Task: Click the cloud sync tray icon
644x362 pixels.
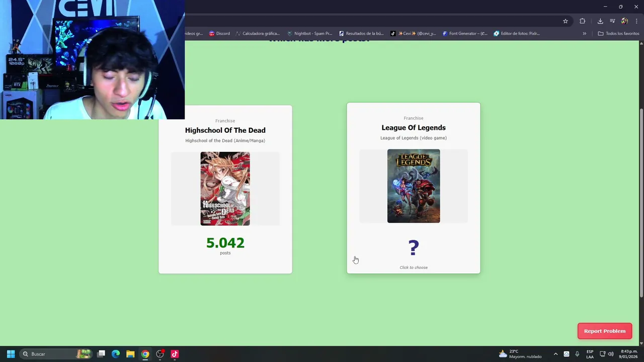Action: tap(567, 354)
